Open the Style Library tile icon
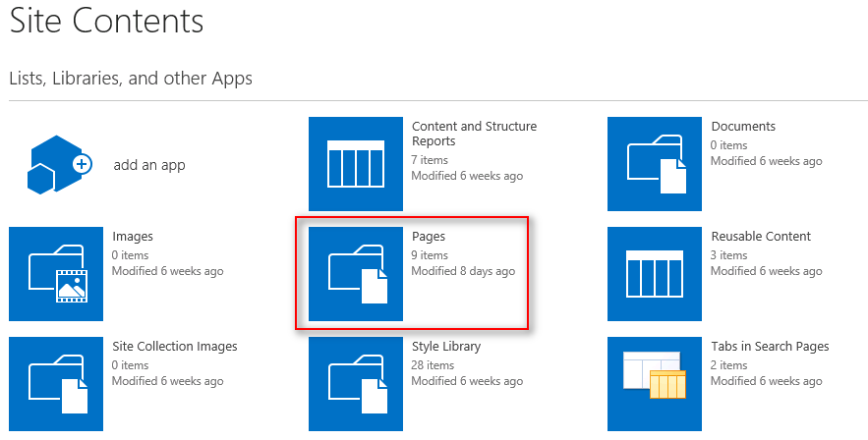868x440 pixels. pyautogui.click(x=356, y=384)
